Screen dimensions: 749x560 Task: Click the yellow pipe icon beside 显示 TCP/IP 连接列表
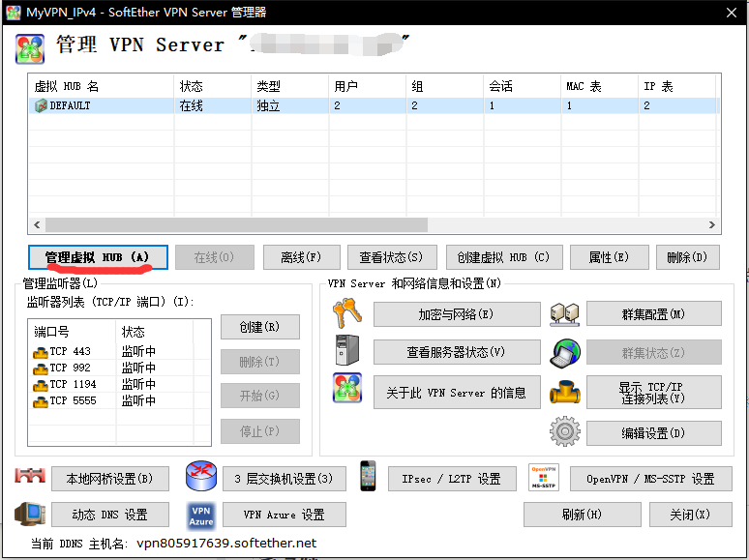click(x=564, y=392)
